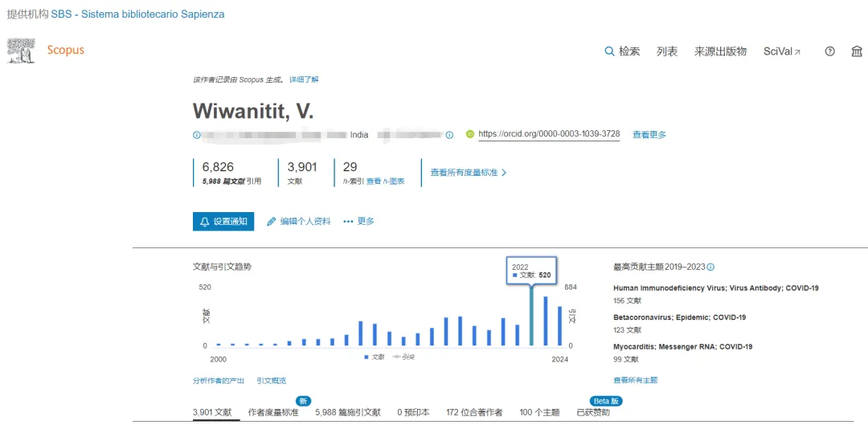Click the 123 文献 count text

[x=627, y=330]
